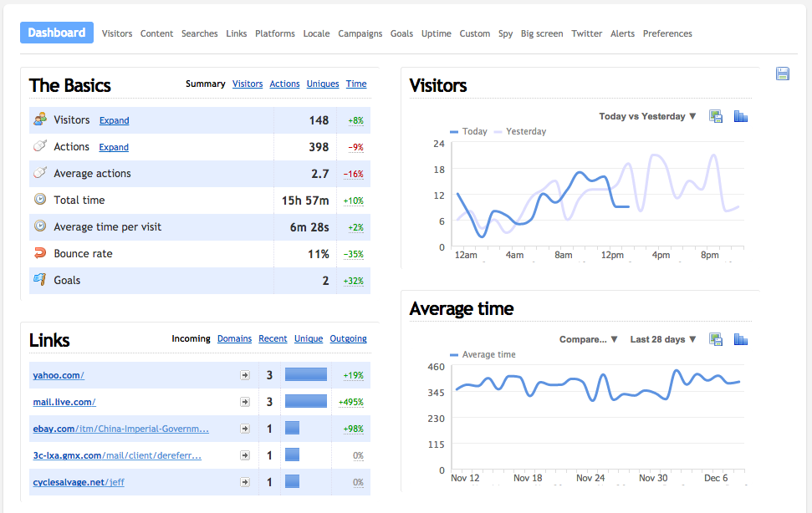
Task: Click the blue activity bar for yahoo.com
Action: click(x=305, y=375)
